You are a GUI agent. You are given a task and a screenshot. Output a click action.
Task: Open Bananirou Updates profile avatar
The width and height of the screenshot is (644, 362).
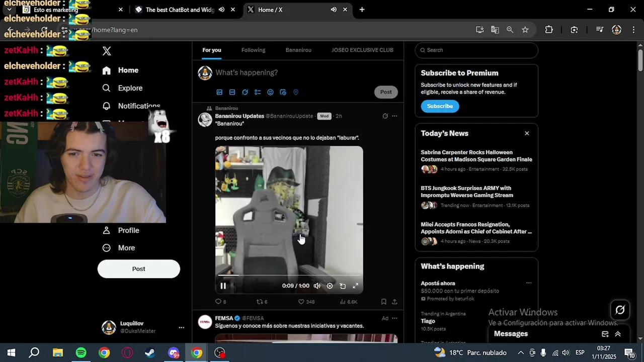(x=205, y=120)
